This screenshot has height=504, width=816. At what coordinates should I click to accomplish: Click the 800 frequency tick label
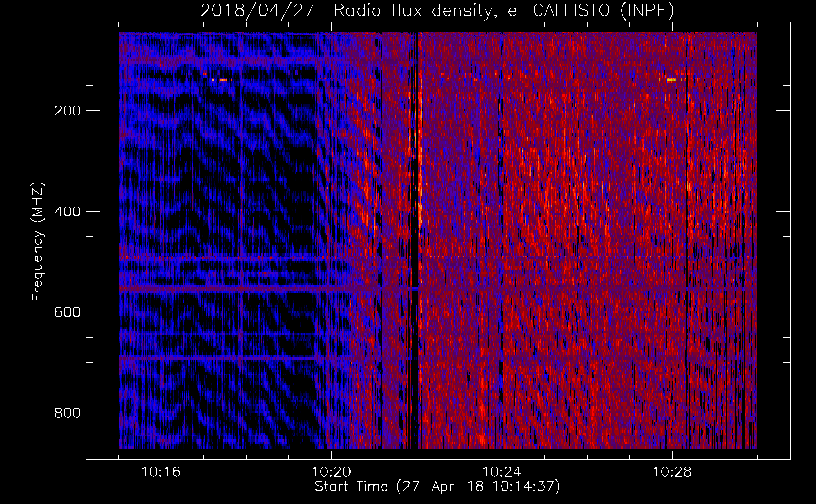(68, 413)
